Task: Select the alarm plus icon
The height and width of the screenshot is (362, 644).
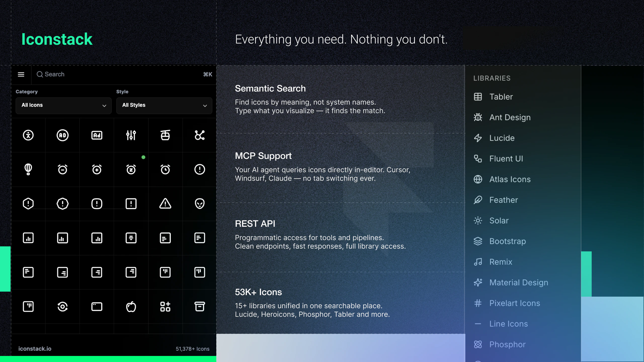Action: click(x=97, y=169)
